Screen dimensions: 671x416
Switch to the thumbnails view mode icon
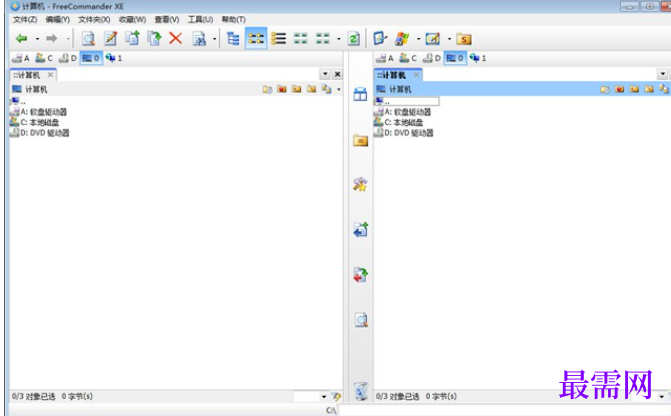323,39
